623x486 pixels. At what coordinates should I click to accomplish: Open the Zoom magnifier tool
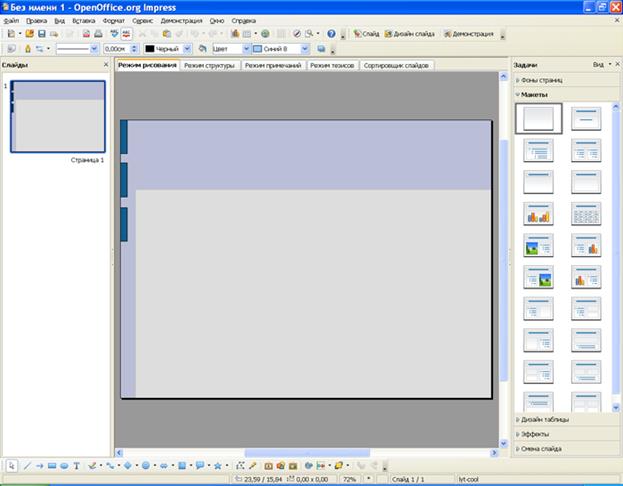(x=309, y=34)
